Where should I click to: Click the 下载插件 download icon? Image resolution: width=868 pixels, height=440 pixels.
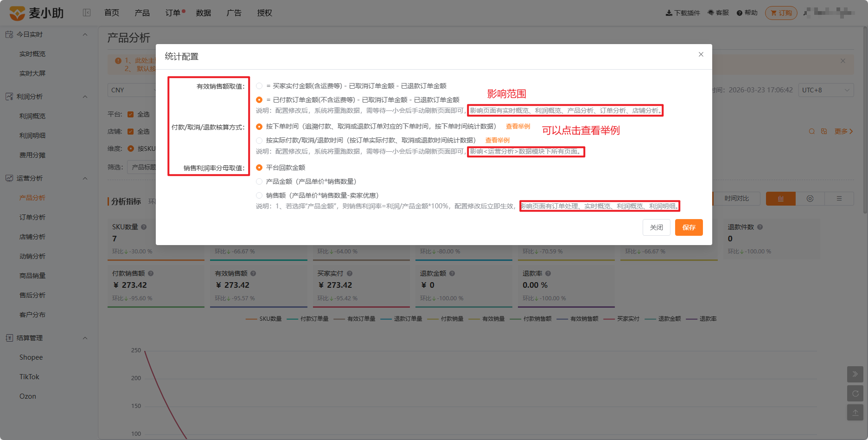pos(669,13)
